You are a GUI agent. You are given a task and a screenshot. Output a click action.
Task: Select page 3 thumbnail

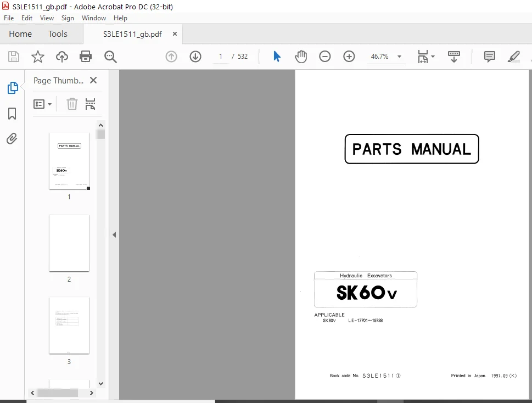[69, 326]
